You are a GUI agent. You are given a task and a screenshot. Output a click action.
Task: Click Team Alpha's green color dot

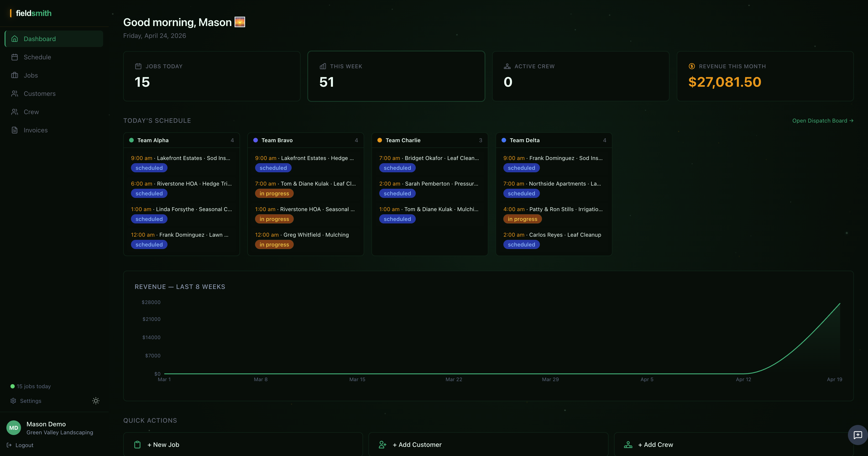[131, 140]
